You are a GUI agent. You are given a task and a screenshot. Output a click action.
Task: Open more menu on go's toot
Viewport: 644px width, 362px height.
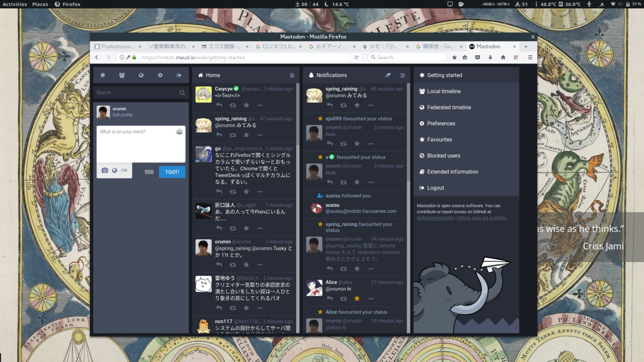[260, 192]
